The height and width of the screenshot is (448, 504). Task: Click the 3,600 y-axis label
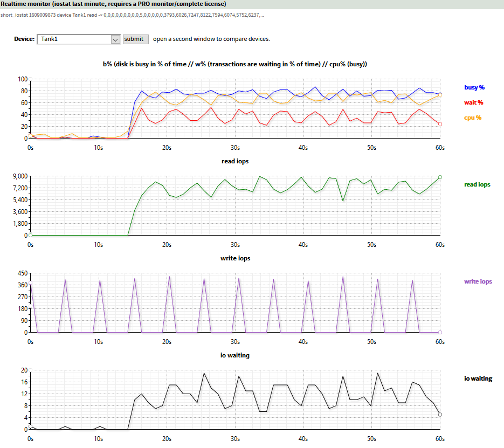(20, 212)
